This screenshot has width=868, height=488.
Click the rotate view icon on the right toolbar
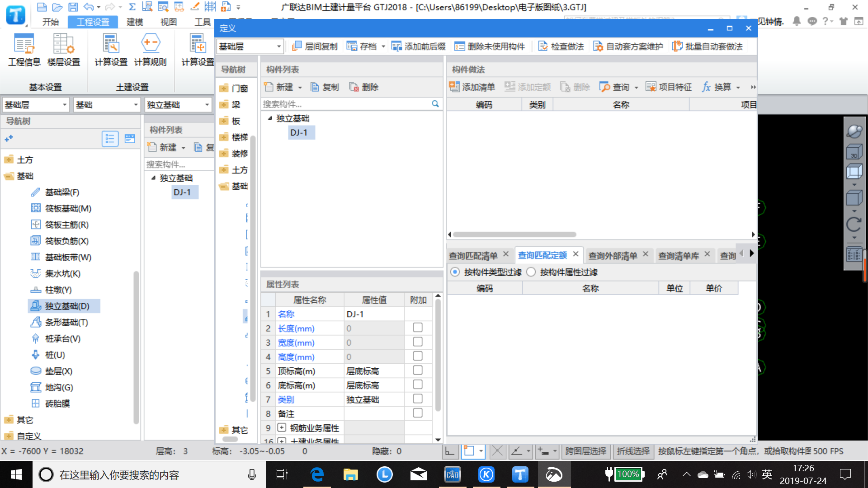[x=854, y=224]
